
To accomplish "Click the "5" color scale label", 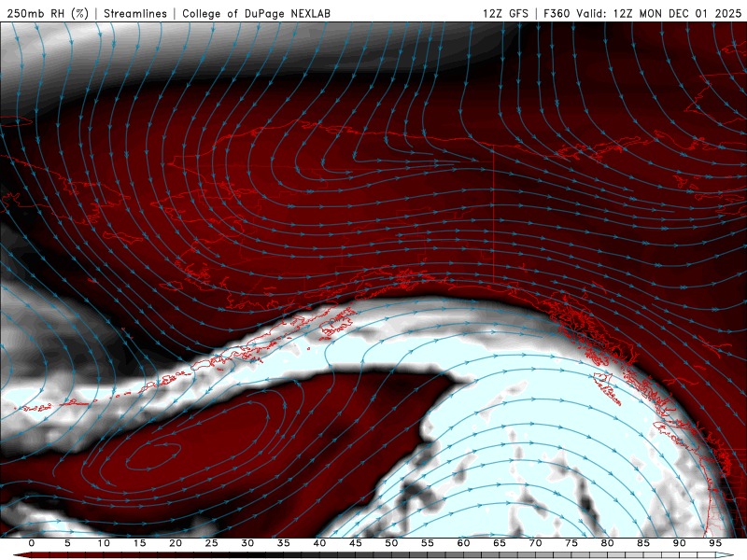I will [x=67, y=543].
